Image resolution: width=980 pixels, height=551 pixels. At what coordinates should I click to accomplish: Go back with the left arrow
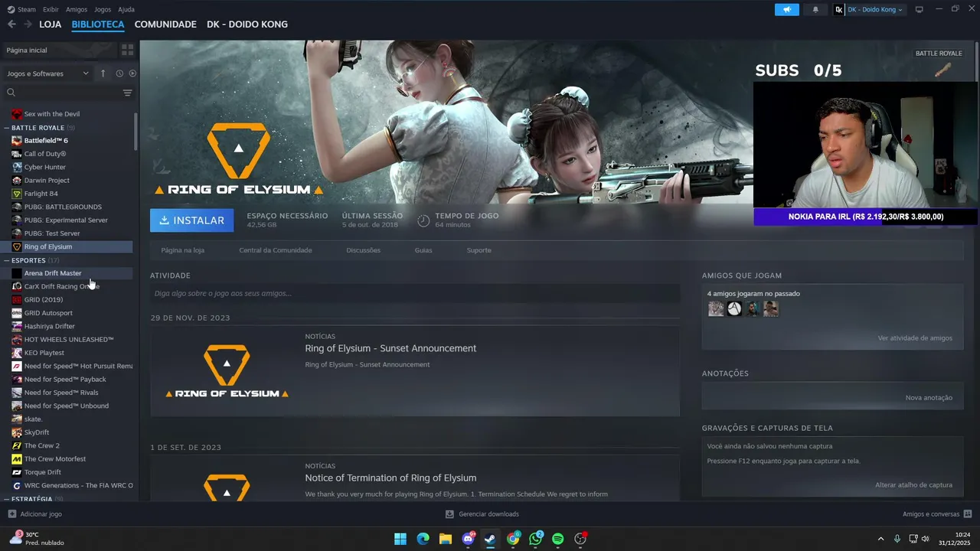(11, 24)
